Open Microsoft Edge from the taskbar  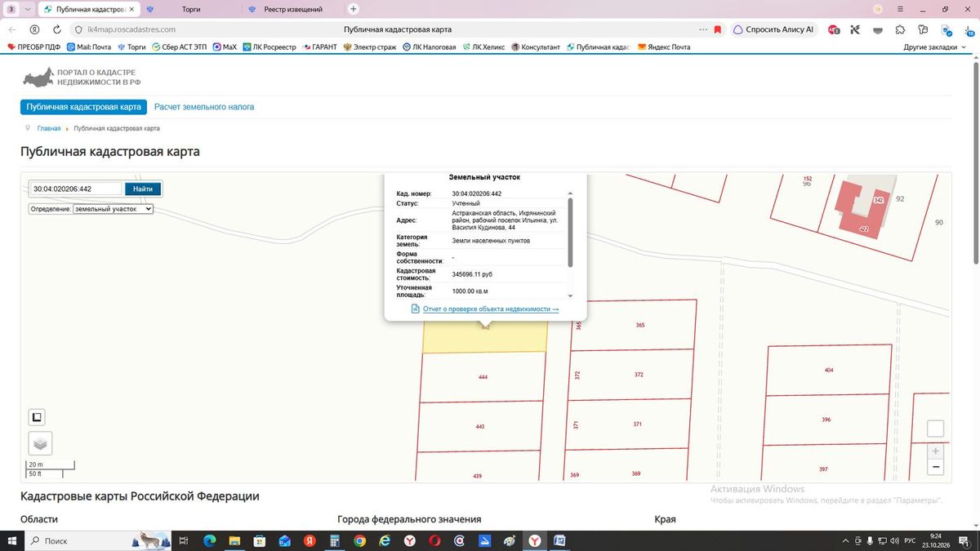(209, 540)
